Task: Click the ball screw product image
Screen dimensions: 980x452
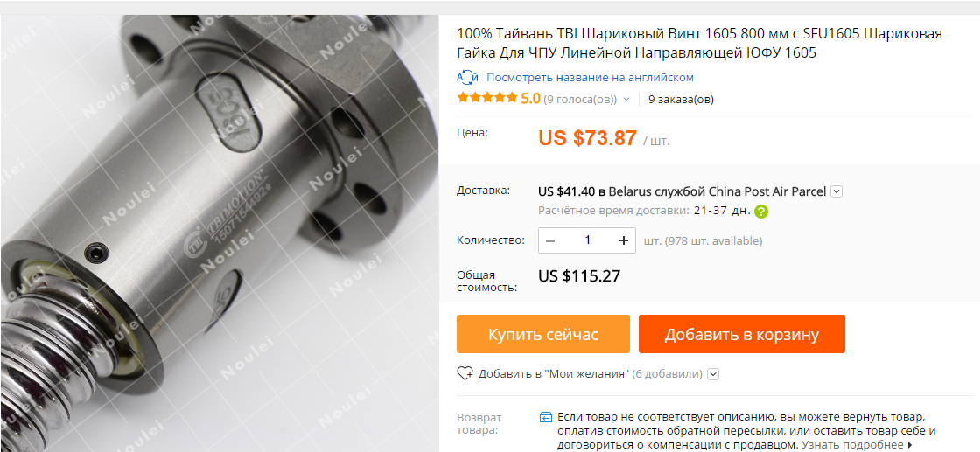Action: coord(219,233)
